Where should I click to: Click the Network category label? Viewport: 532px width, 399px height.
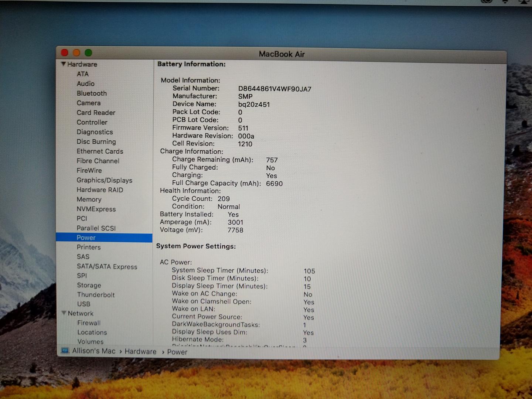81,313
